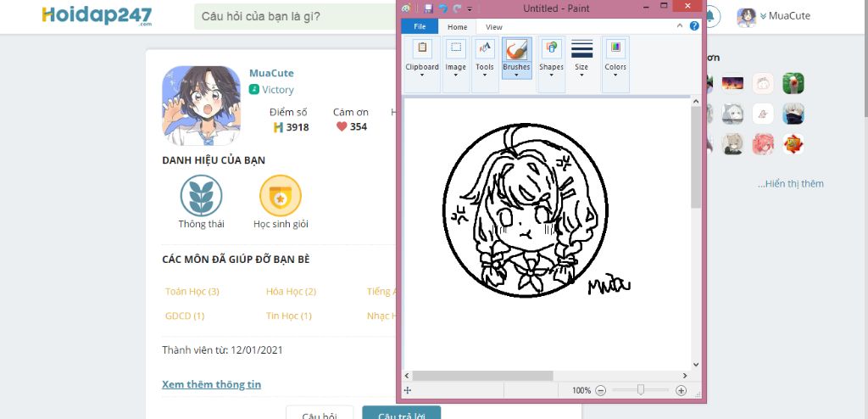868x419 pixels.
Task: Switch to the Home ribbon tab in Paint
Action: point(457,26)
